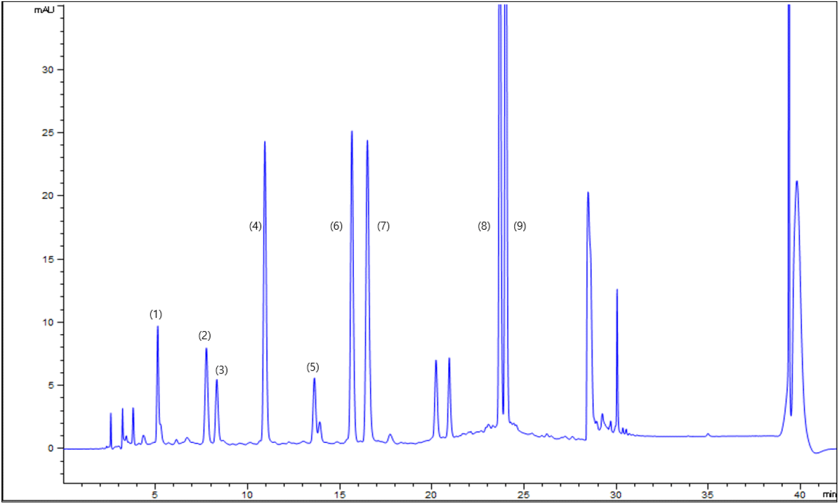This screenshot has height=504, width=839.
Task: Click the peak label (9)
Action: [x=520, y=226]
